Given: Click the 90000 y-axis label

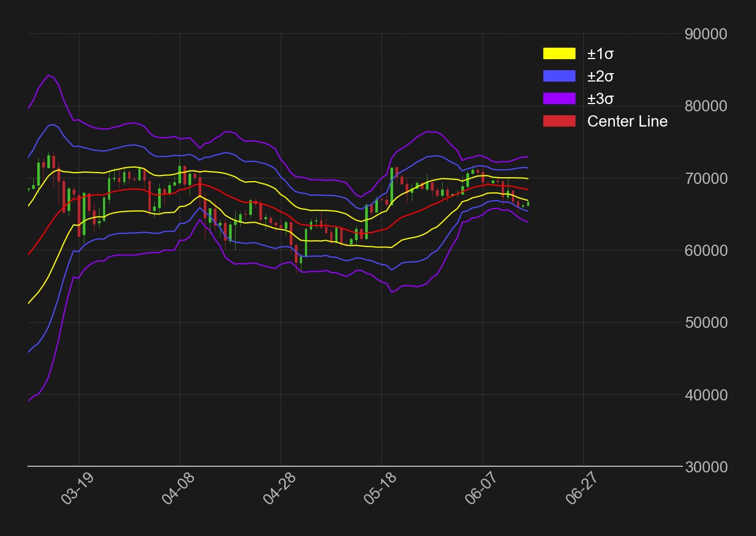Looking at the screenshot, I should (705, 34).
